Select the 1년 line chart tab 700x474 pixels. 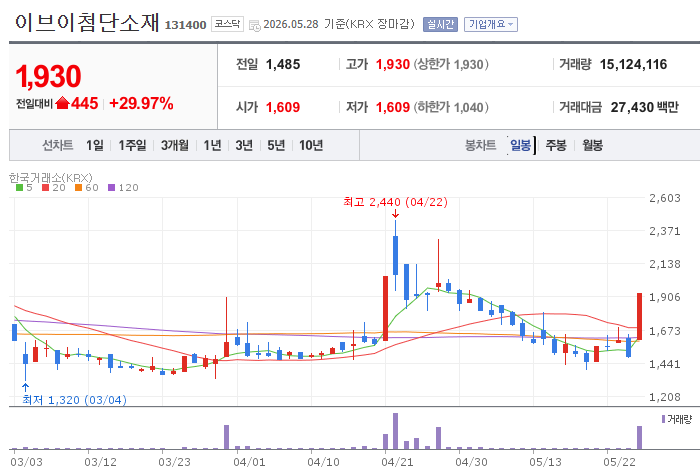(x=212, y=145)
